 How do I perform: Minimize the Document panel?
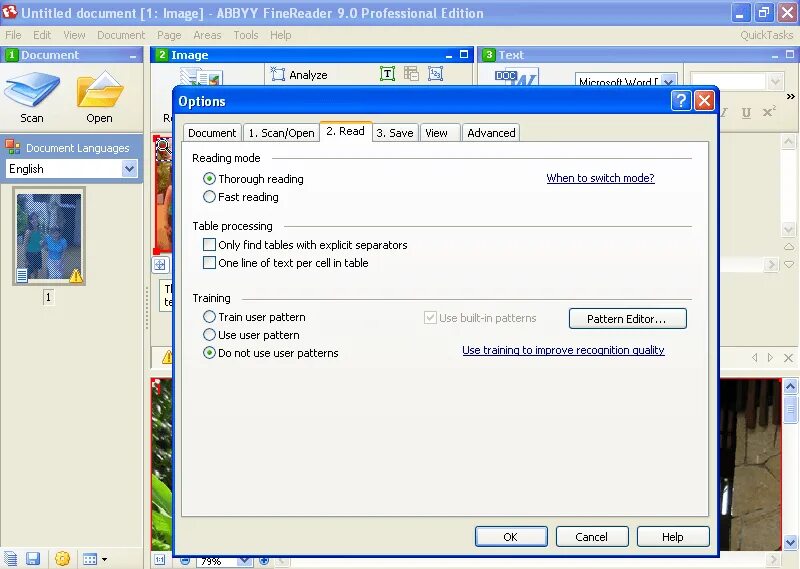[133, 56]
